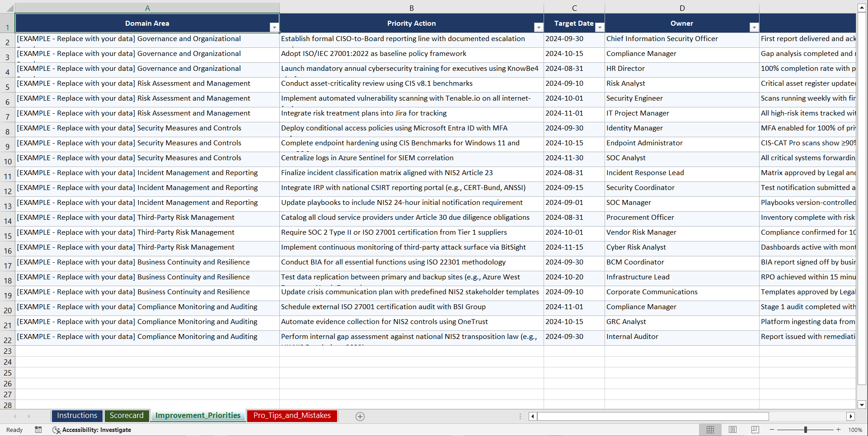Select the cell containing Chief Information Security Officer
The height and width of the screenshot is (436, 868).
[662, 39]
